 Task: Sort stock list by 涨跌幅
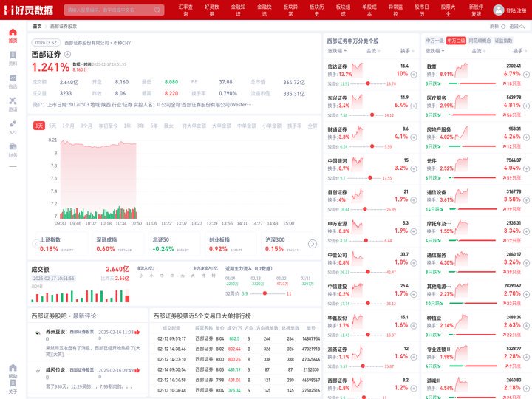tap(337, 51)
